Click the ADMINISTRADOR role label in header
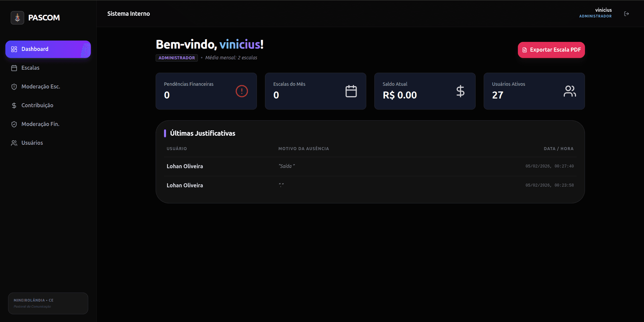644x322 pixels. (595, 16)
